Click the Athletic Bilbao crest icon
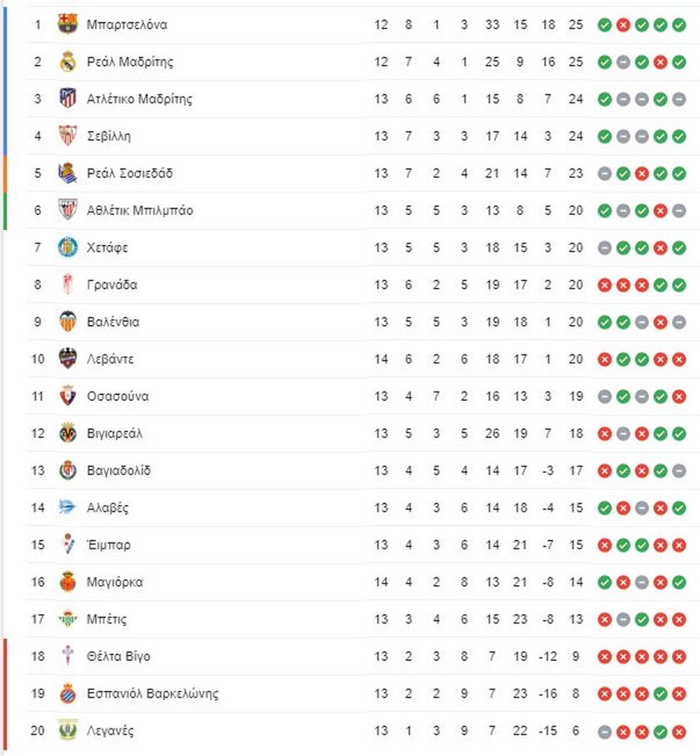The image size is (700, 756). click(67, 210)
